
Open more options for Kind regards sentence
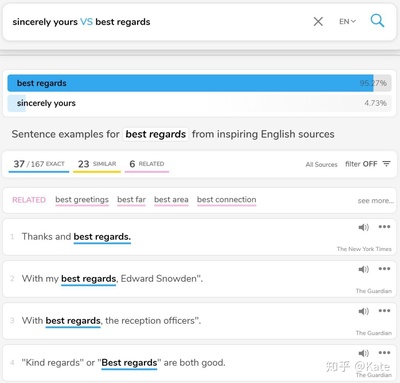tap(384, 353)
